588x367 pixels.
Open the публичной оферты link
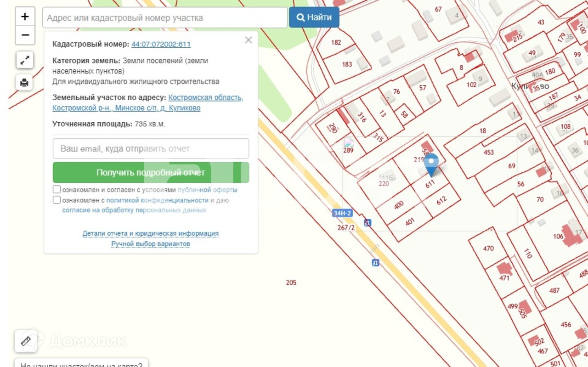(x=208, y=190)
